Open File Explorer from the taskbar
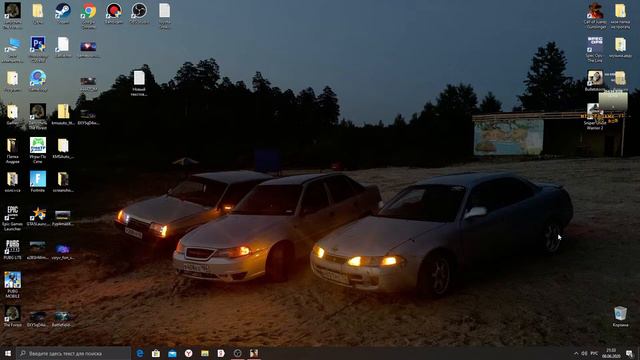This screenshot has height=360, width=640. (205, 353)
